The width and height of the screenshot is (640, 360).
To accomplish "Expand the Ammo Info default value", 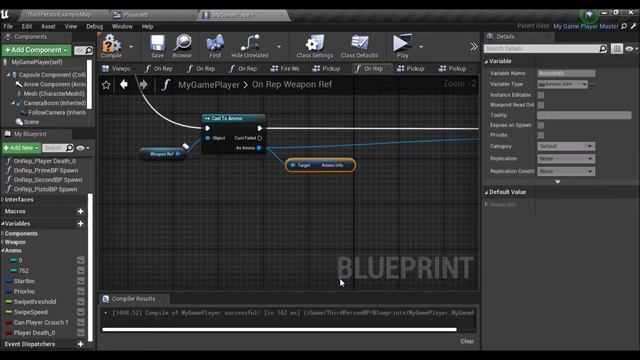I will (x=487, y=204).
